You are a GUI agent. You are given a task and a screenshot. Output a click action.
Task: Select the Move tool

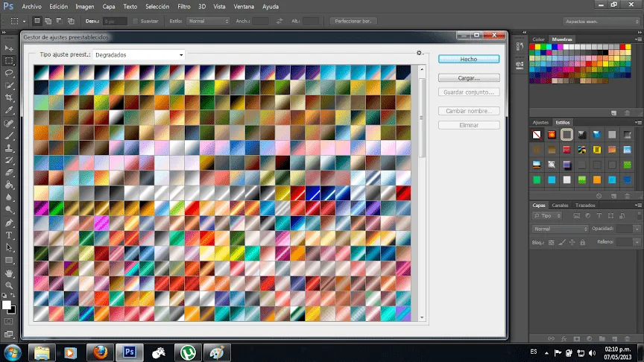point(9,48)
